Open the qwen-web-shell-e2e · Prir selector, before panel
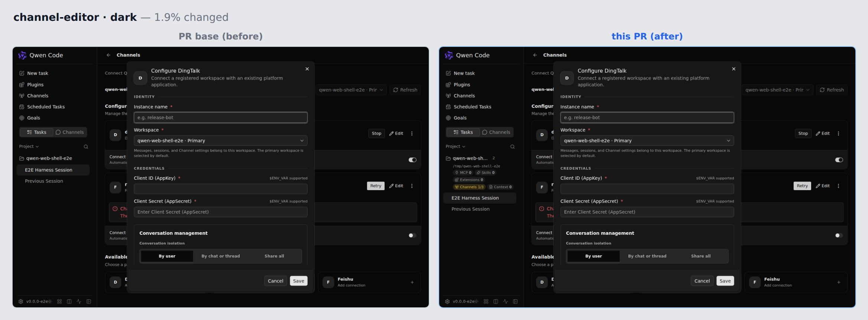This screenshot has height=320, width=868. pyautogui.click(x=351, y=90)
